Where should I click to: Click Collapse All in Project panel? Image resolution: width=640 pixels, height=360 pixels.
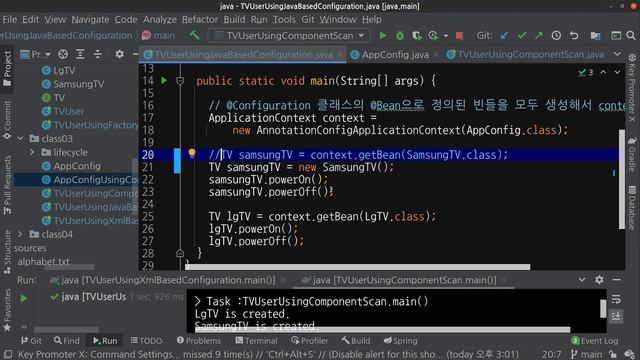click(98, 54)
